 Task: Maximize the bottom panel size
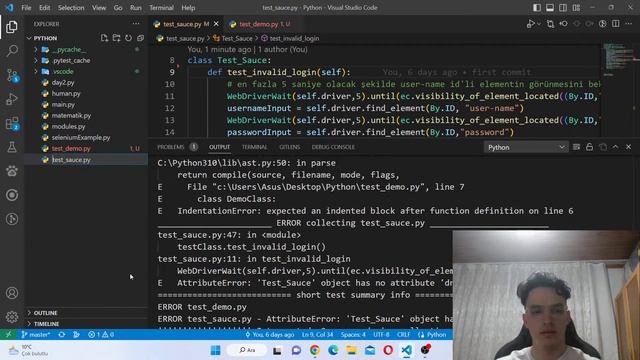coord(616,147)
